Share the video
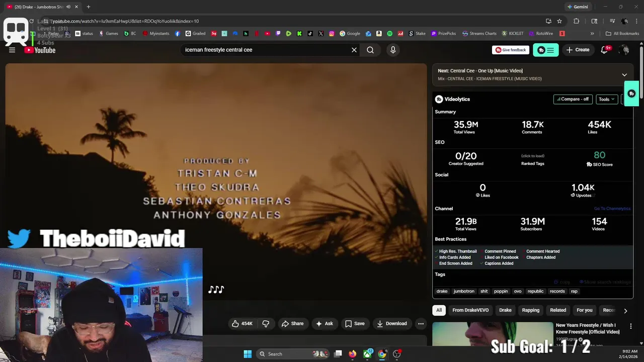This screenshot has height=362, width=644. point(292,324)
